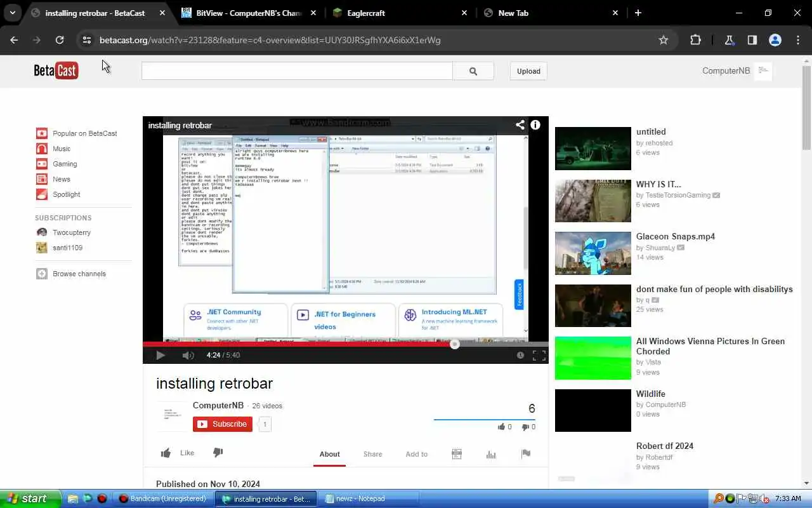Screen dimensions: 812x508
Task: Open the Robert df 2024 video
Action: pyautogui.click(x=665, y=446)
